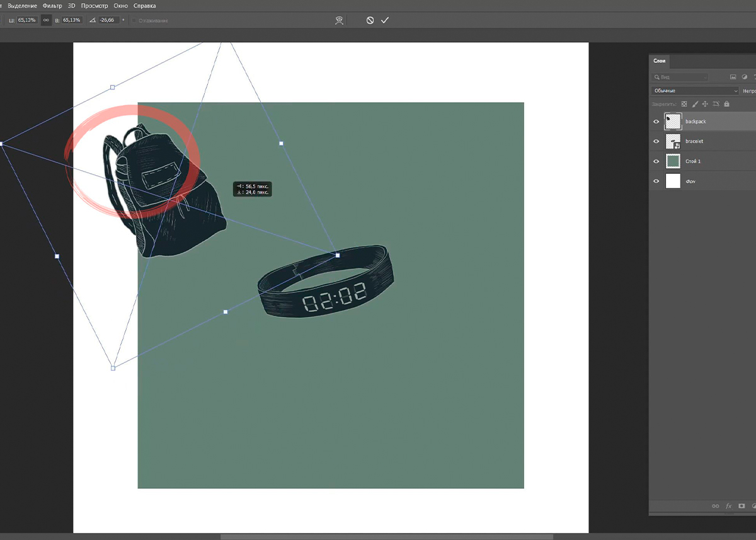Screen dimensions: 756x540
Task: Open the 3D menu
Action: pos(71,6)
